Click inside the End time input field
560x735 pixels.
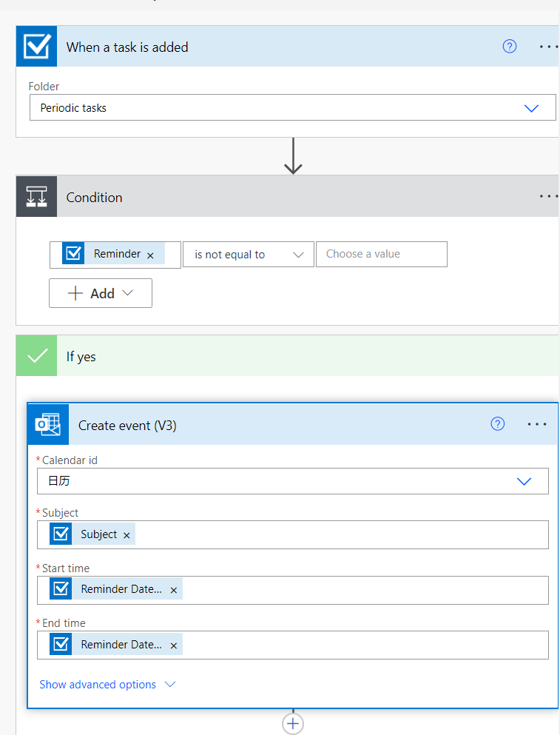point(293,645)
